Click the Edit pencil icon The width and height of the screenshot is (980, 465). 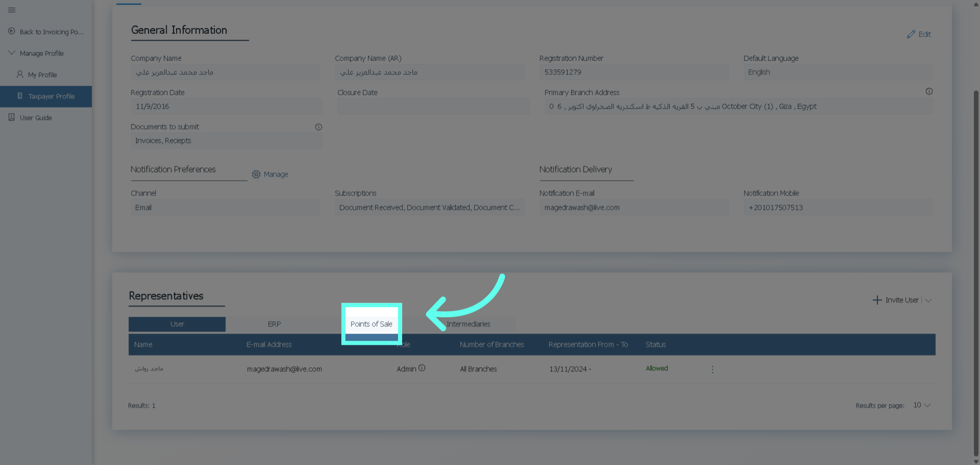tap(911, 34)
